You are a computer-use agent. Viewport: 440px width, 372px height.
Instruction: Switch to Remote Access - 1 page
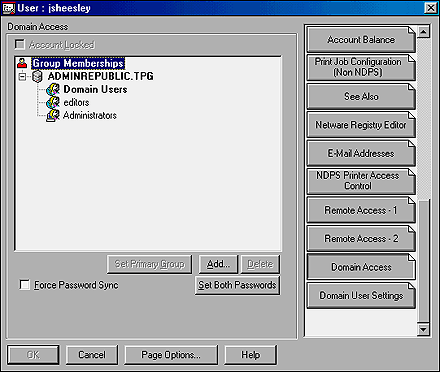point(361,210)
